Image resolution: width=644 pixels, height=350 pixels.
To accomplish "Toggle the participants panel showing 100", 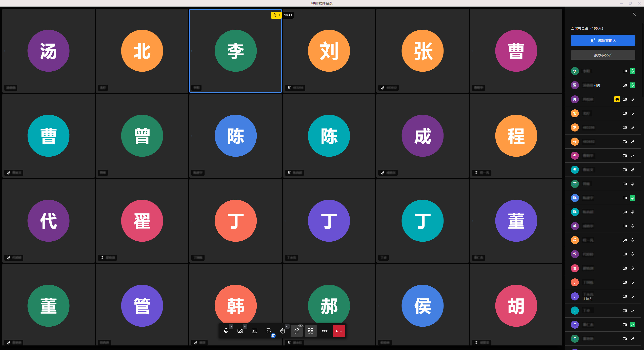I will click(x=296, y=331).
